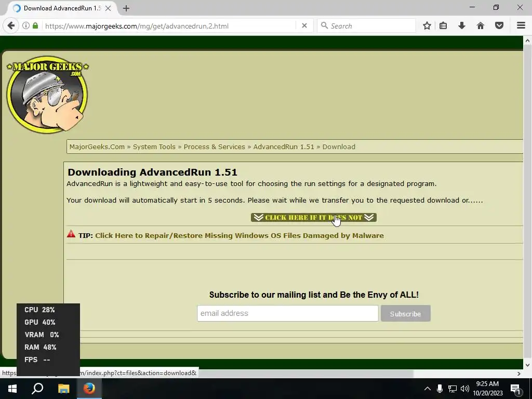Image resolution: width=532 pixels, height=399 pixels.
Task: Click the horizontal scrollbar right arrow
Action: tap(519, 374)
